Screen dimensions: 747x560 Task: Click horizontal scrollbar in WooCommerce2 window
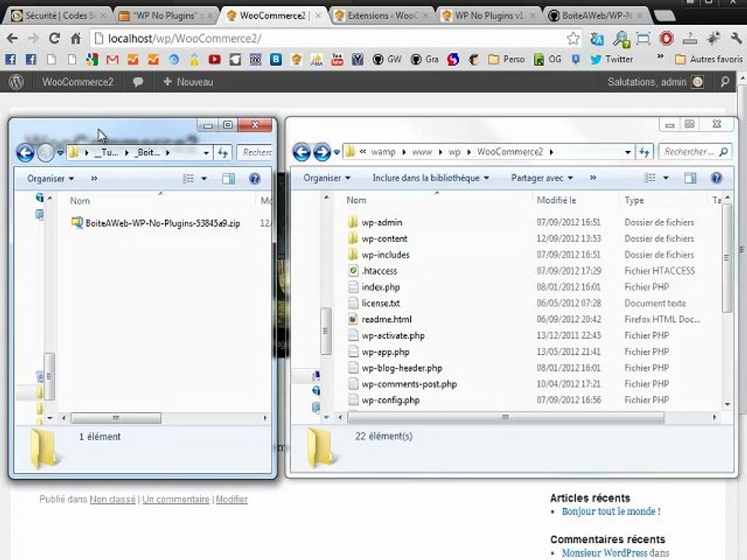(506, 417)
